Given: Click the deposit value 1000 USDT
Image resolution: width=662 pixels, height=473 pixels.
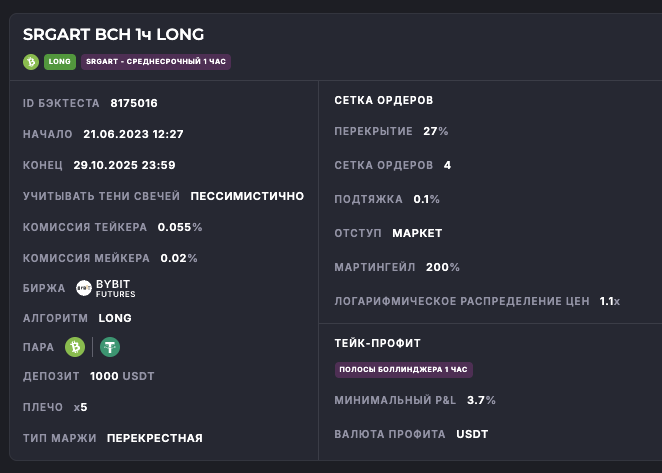Looking at the screenshot, I should (122, 376).
